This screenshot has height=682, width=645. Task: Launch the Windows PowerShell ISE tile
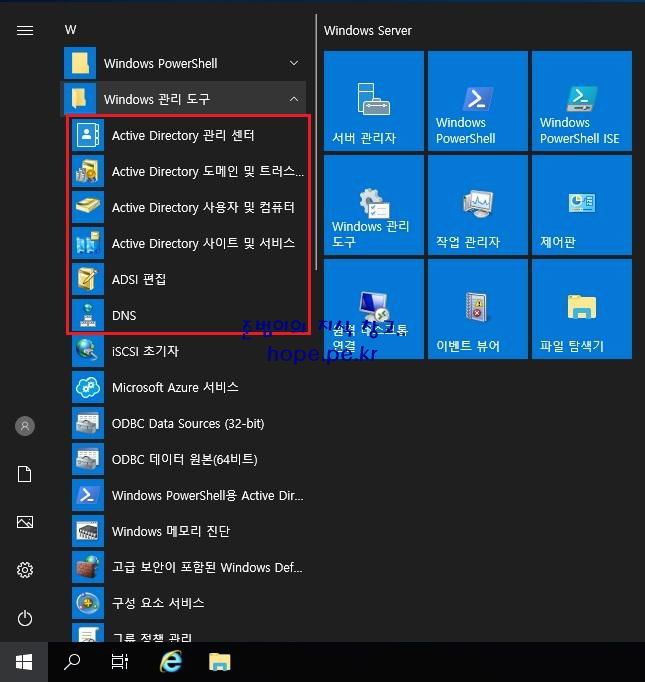(582, 101)
